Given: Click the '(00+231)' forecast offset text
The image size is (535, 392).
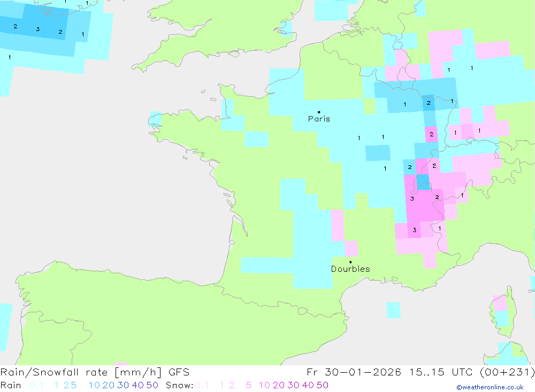Looking at the screenshot, I should pyautogui.click(x=507, y=372).
